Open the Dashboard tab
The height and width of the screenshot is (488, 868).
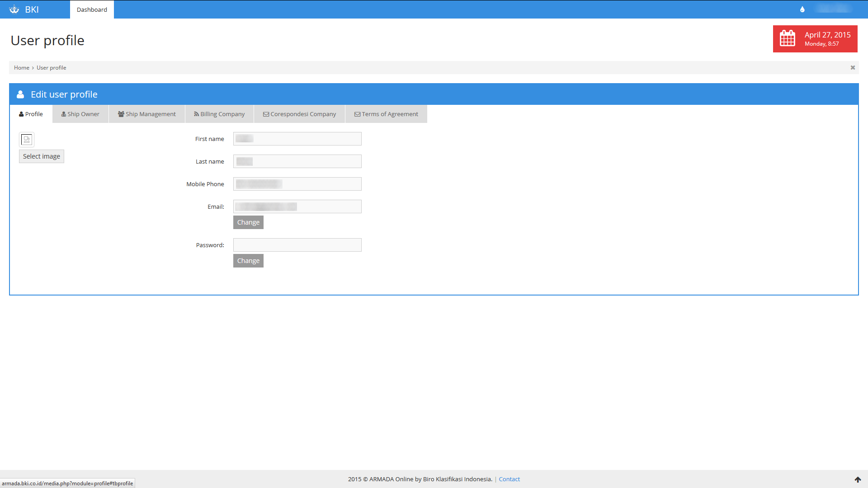(92, 9)
